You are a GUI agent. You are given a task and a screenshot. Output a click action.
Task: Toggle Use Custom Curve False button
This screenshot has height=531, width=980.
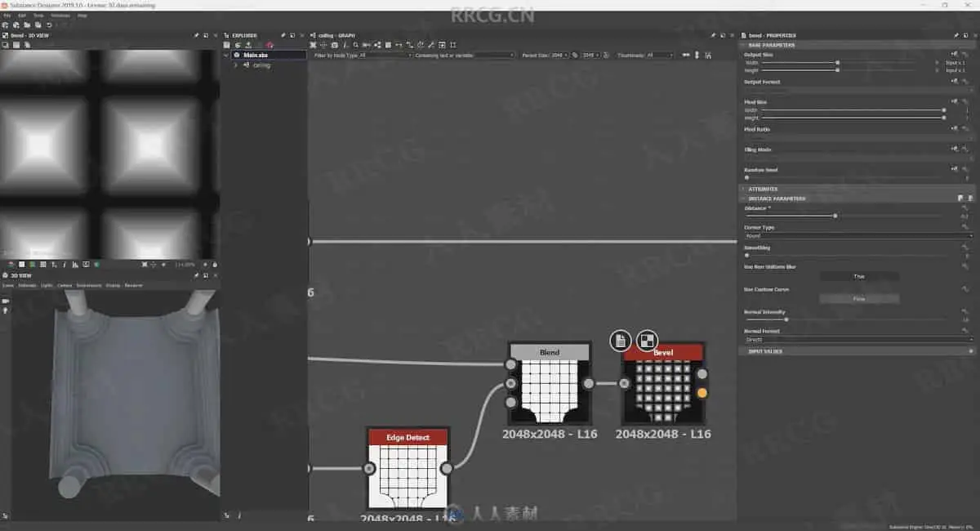(859, 299)
